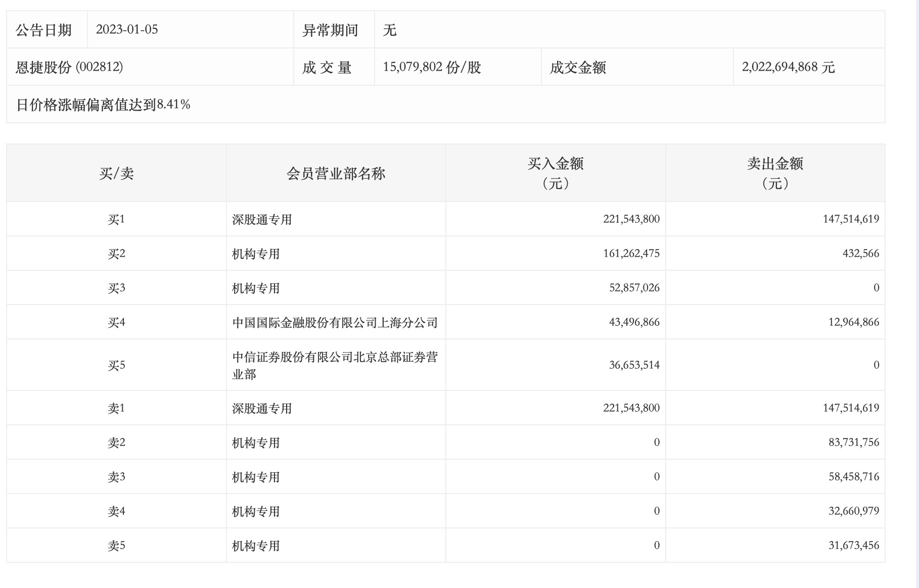Click the 卖1 row label
This screenshot has height=588, width=919.
click(116, 408)
